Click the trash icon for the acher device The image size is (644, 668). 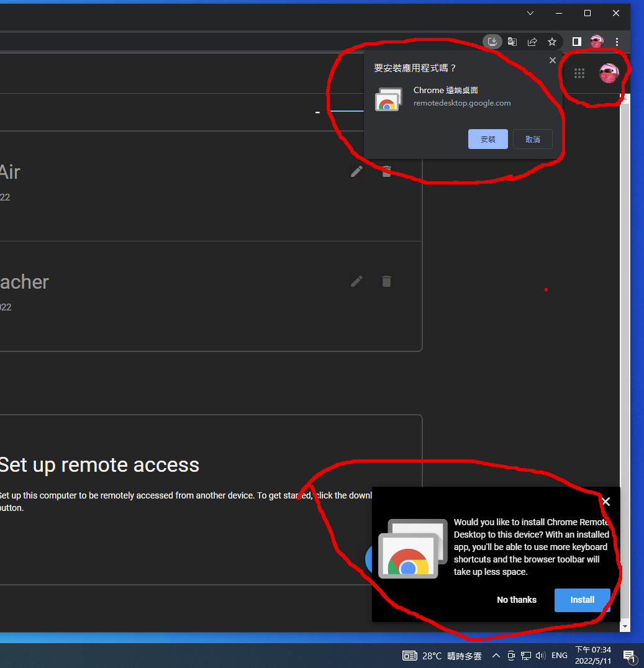pos(386,281)
